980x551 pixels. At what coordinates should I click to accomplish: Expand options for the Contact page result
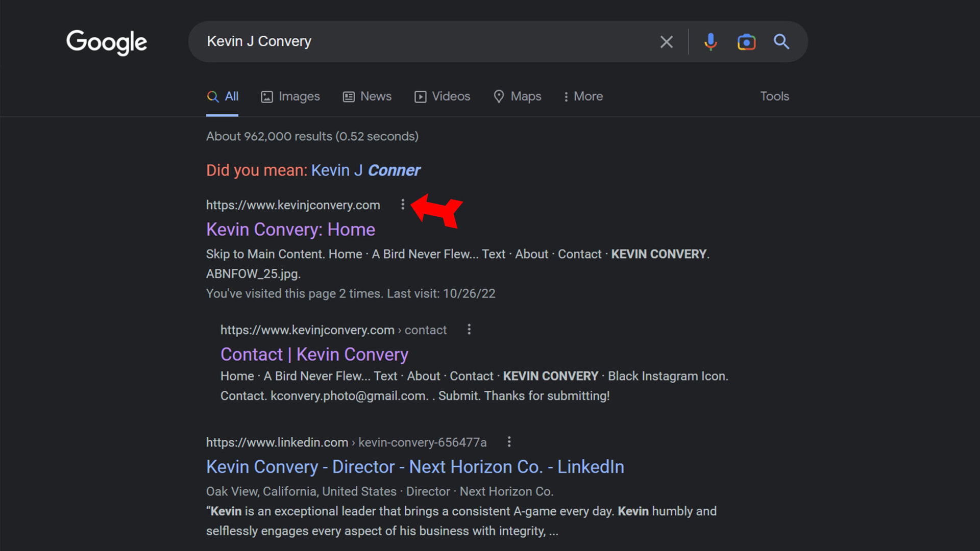click(x=469, y=330)
